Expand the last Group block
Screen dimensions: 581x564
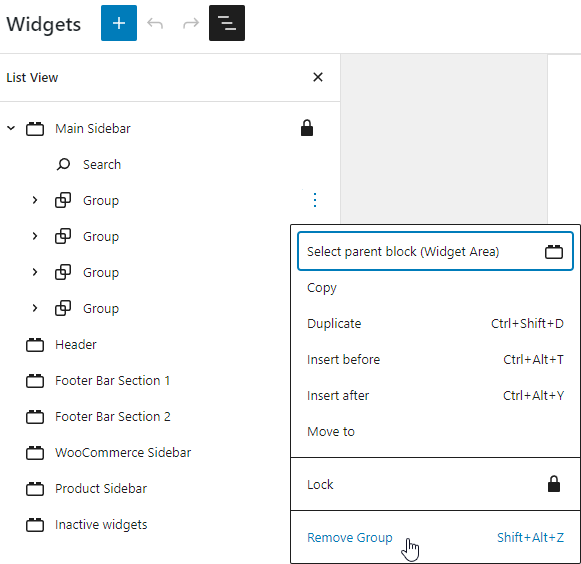(x=35, y=308)
